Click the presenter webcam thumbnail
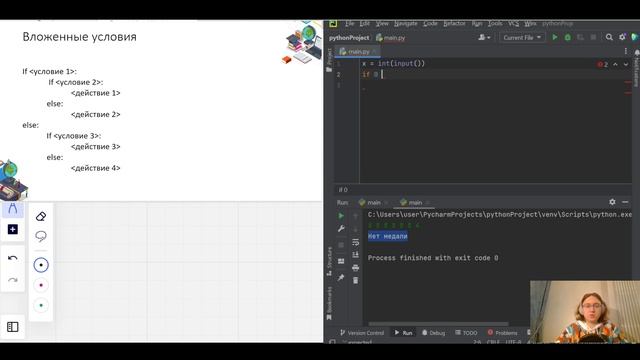640x360 pixels. point(585,312)
